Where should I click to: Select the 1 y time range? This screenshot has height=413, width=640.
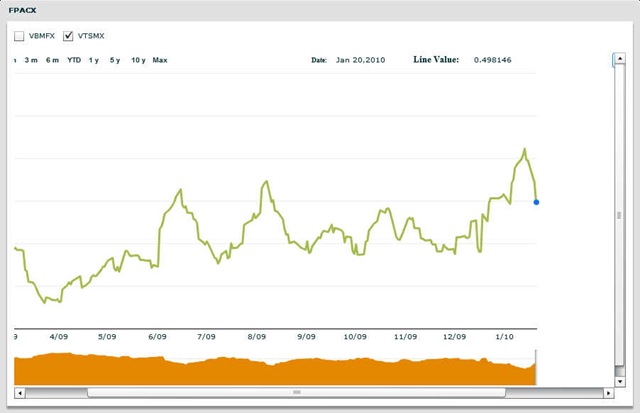(x=94, y=60)
